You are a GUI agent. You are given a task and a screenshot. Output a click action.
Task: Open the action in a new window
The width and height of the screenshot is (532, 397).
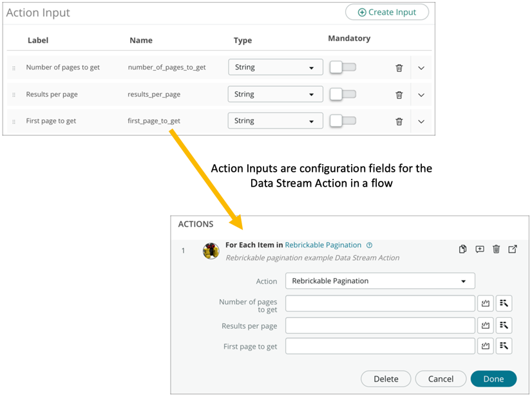click(513, 248)
